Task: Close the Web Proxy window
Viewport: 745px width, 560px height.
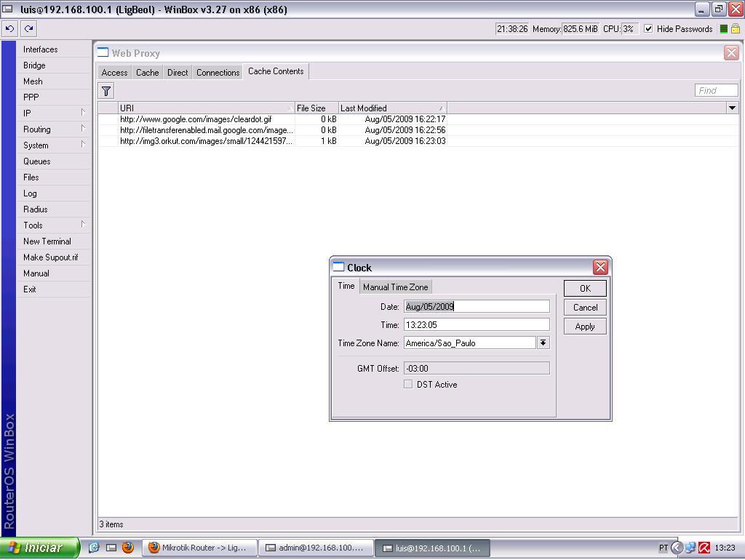Action: pyautogui.click(x=731, y=52)
